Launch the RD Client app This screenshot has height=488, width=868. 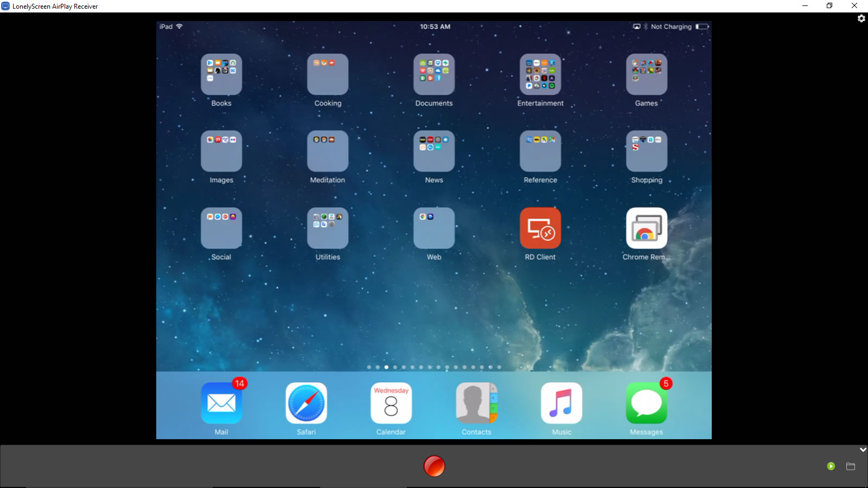click(x=540, y=228)
